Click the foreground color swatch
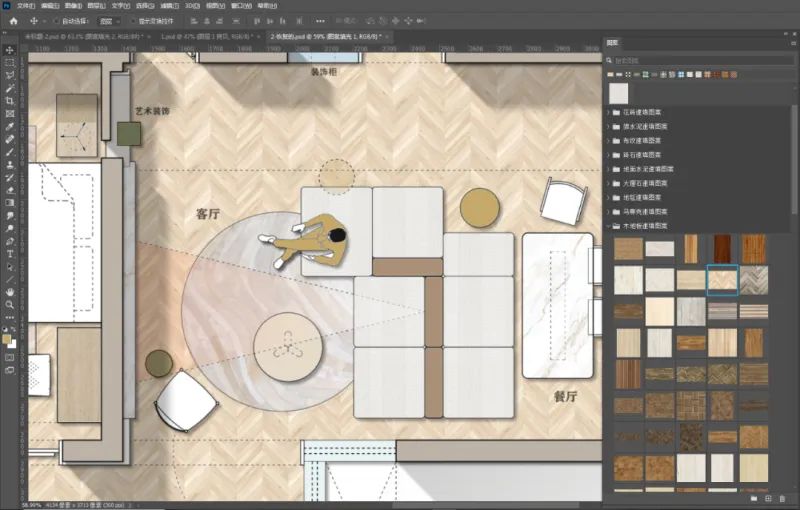The height and width of the screenshot is (510, 800). pos(8,339)
